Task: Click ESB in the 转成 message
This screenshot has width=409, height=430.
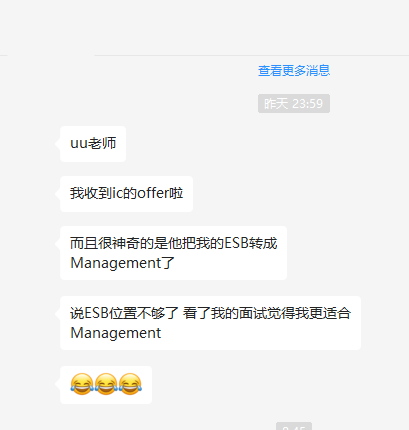Action: (236, 243)
